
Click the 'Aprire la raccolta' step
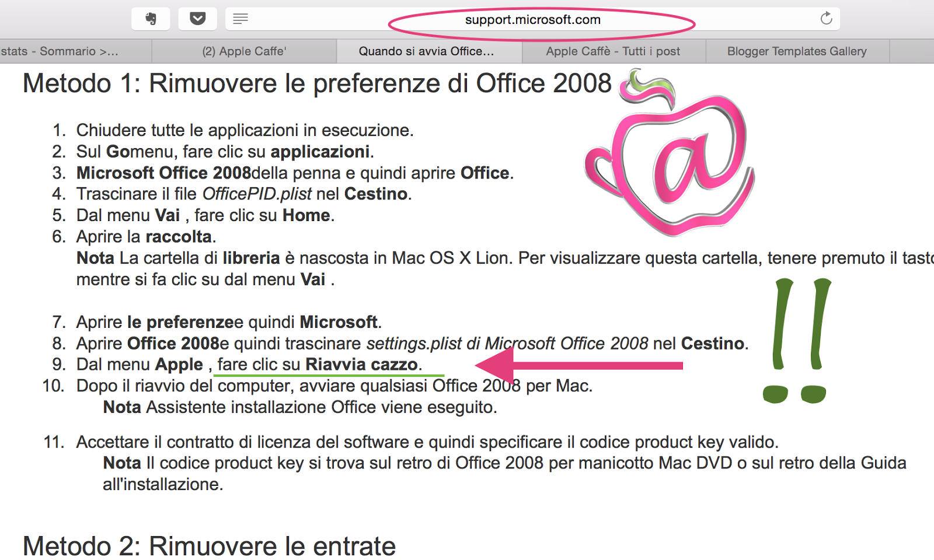[x=146, y=237]
